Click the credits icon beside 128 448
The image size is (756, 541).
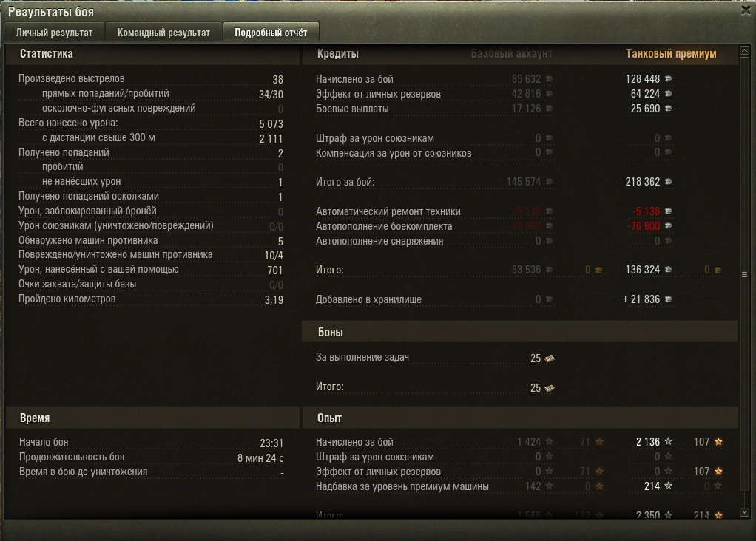668,78
